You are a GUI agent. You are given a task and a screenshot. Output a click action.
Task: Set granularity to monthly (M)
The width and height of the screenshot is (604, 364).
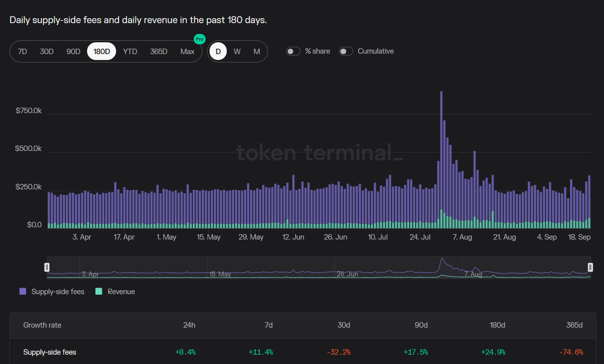[257, 52]
